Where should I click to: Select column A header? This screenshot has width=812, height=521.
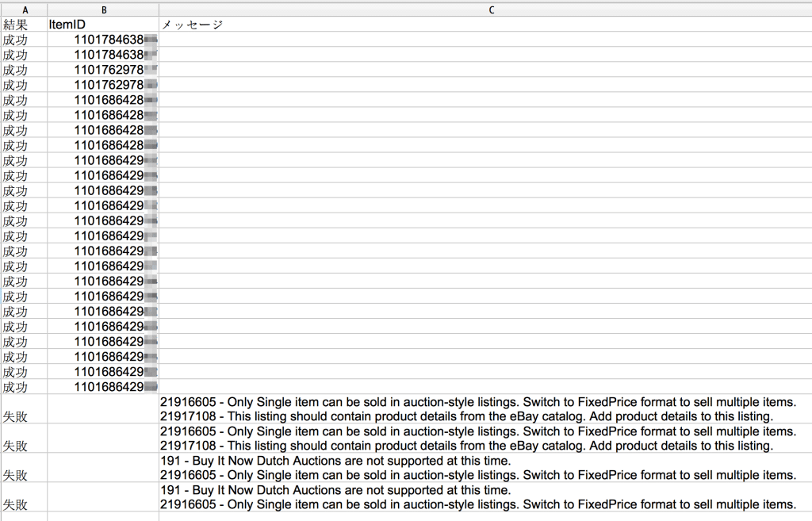click(x=25, y=10)
